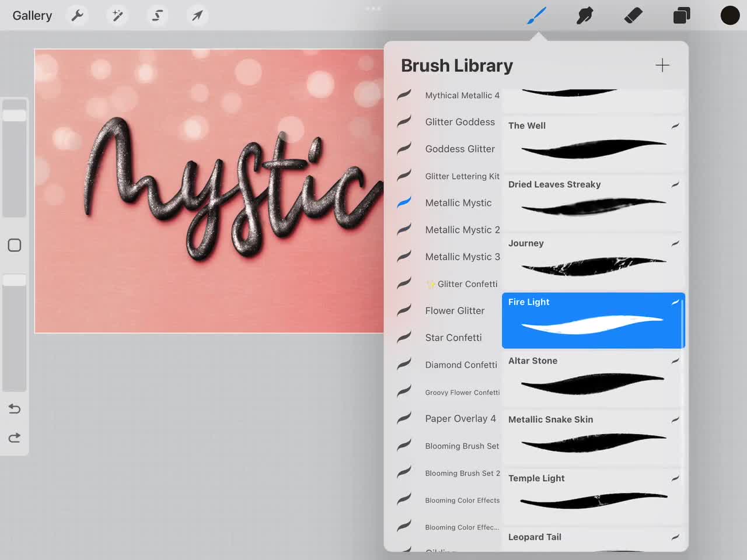Activate the Transform arrow tool
The height and width of the screenshot is (560, 747).
(x=197, y=15)
